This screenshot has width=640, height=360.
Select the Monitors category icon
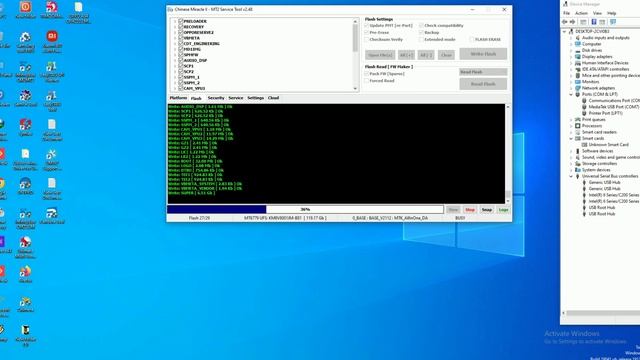pyautogui.click(x=578, y=82)
